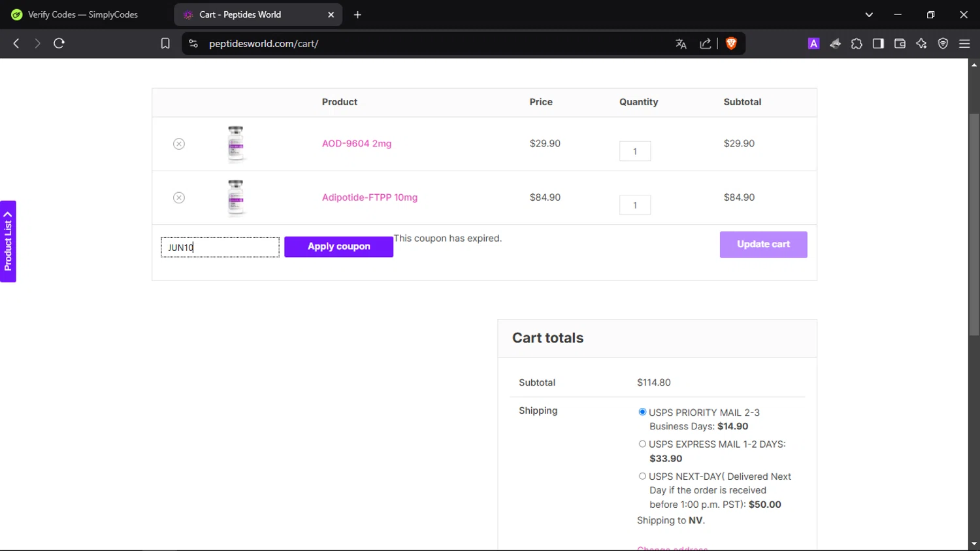This screenshot has height=551, width=980.
Task: Click the scrollbar down arrow
Action: point(974,544)
